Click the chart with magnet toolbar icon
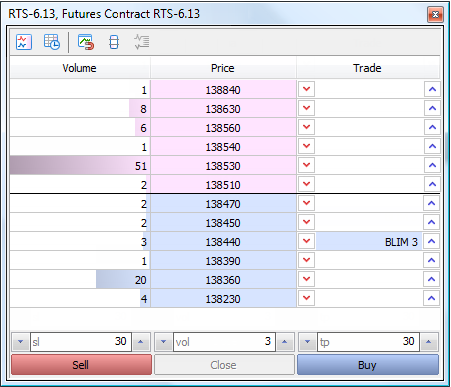 point(86,42)
